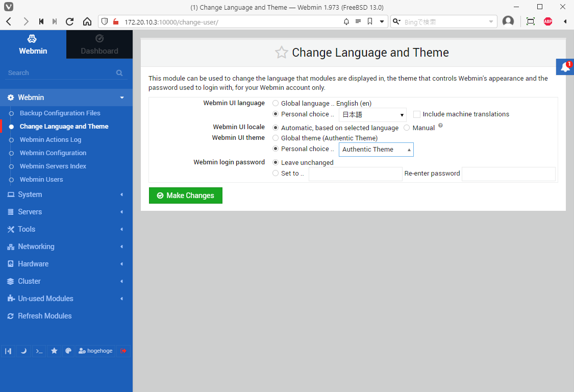The image size is (574, 392).
Task: Expand the Tools category
Action: [66, 229]
